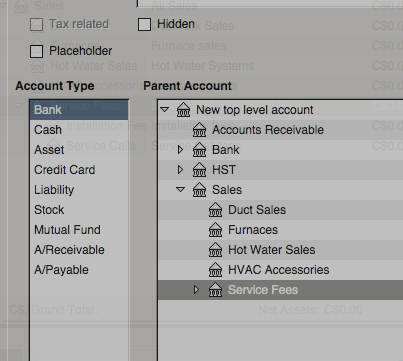Select Service Fees as parent account
Viewport: 403px width, 361px height.
(x=263, y=290)
